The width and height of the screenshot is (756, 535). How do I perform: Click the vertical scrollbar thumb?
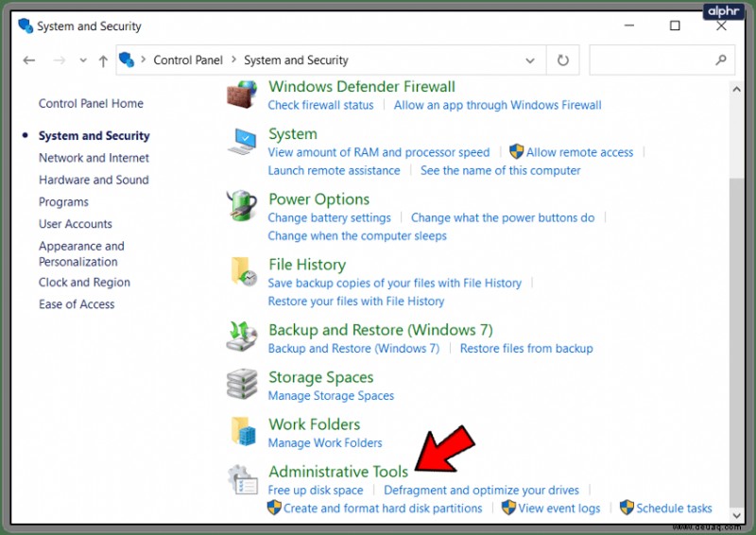(736, 342)
